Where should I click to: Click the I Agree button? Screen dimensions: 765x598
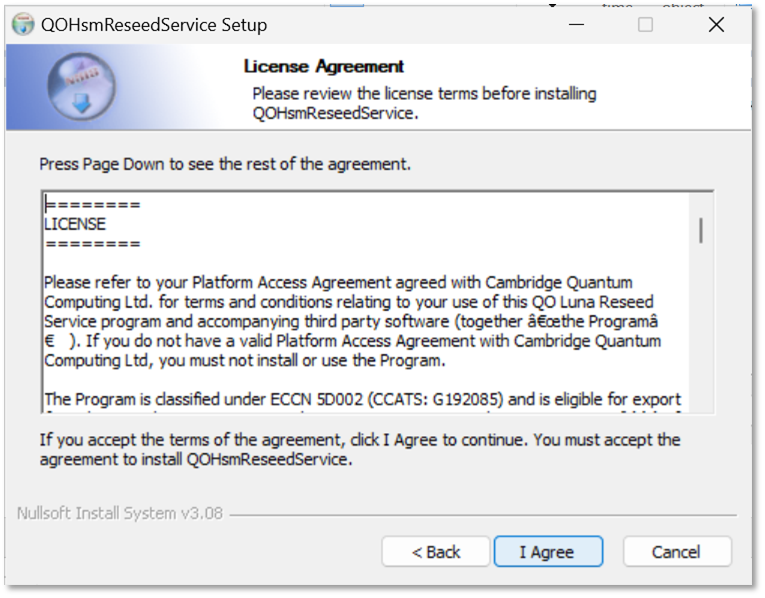coord(548,552)
